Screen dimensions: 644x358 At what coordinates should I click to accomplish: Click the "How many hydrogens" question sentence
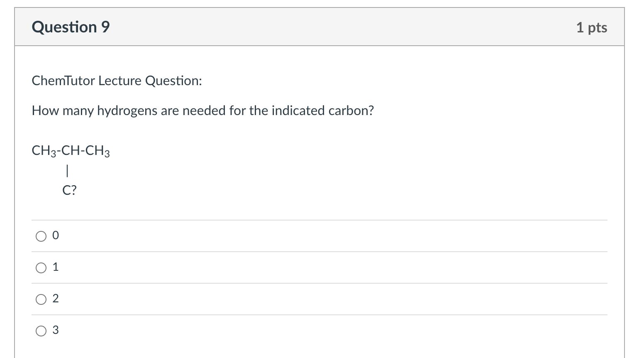[x=202, y=110]
